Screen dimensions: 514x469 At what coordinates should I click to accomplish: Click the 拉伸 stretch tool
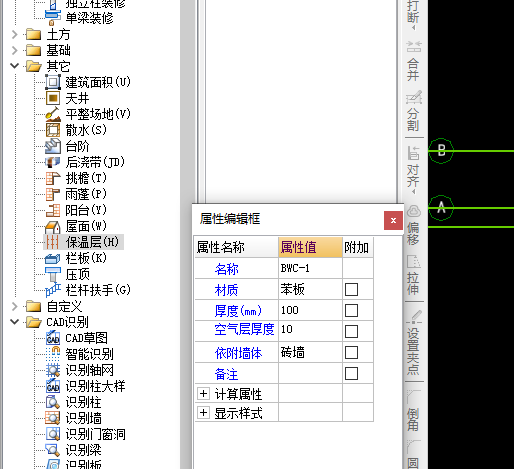point(414,275)
